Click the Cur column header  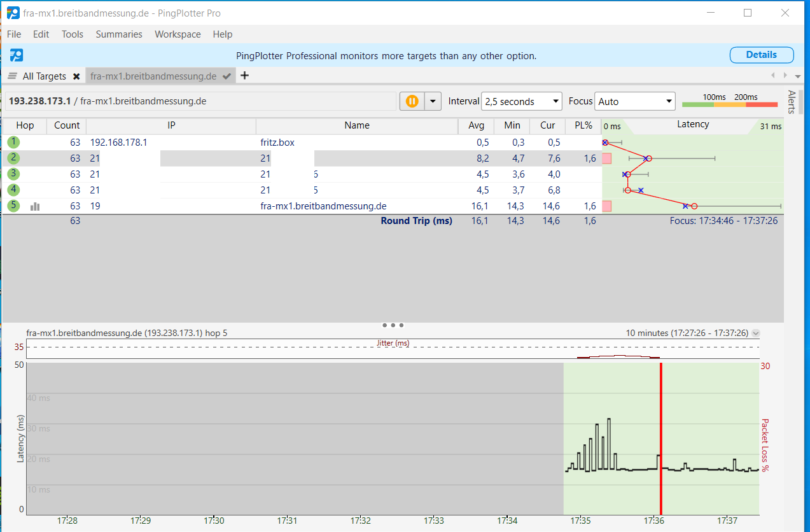(x=548, y=125)
